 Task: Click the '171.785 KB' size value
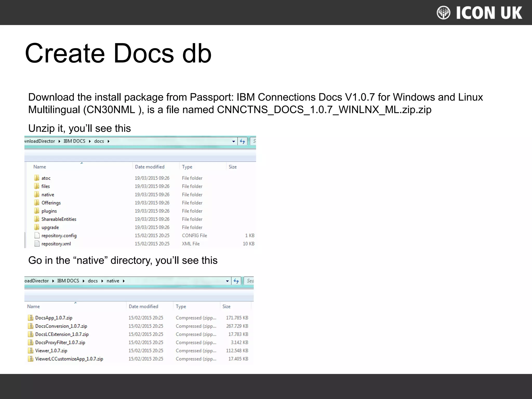coord(237,318)
